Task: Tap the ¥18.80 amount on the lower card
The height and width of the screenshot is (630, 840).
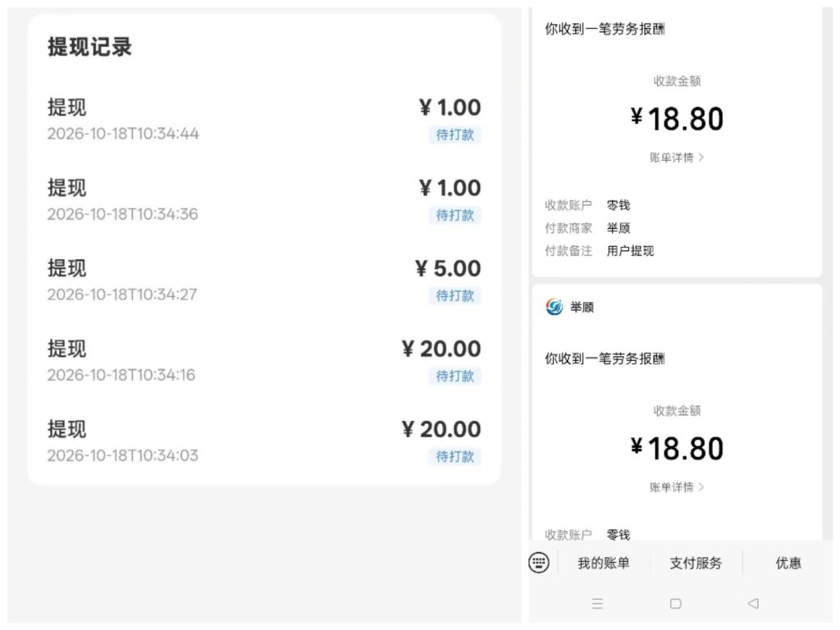Action: (677, 449)
